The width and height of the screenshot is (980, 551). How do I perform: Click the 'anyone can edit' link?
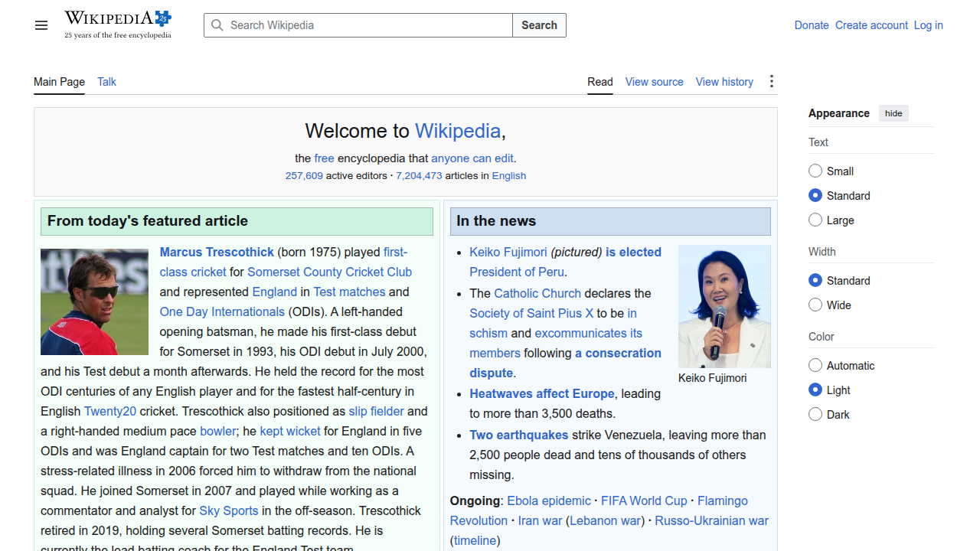[472, 158]
